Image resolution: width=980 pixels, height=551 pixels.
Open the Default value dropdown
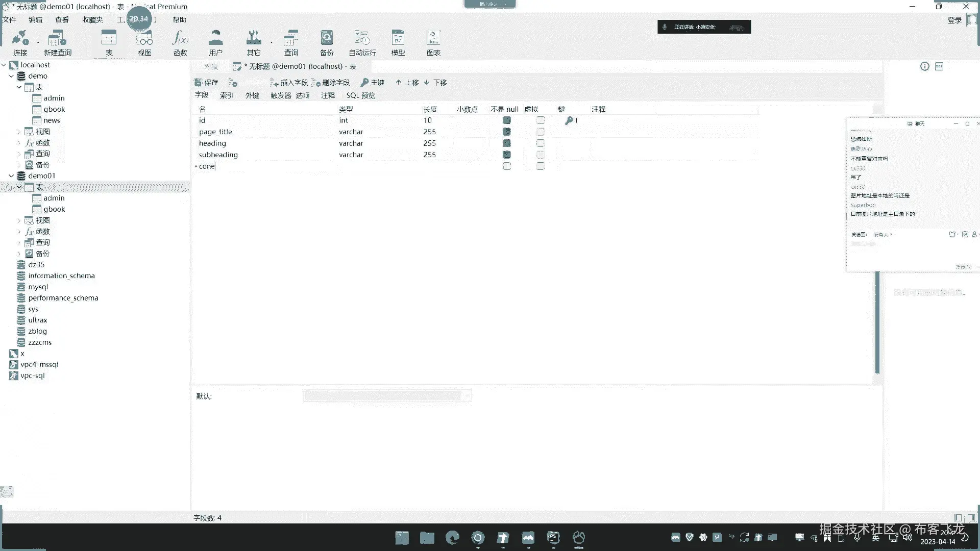[465, 396]
